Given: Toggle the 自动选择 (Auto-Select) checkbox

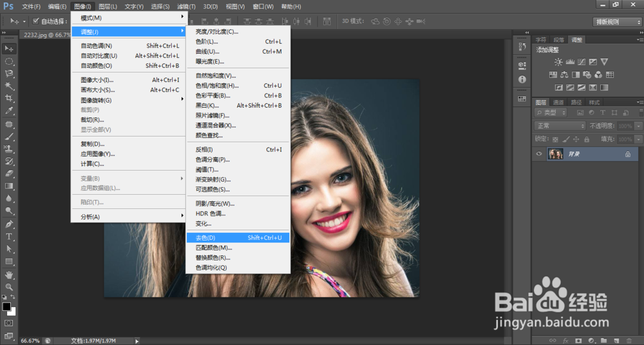Looking at the screenshot, I should tap(35, 21).
